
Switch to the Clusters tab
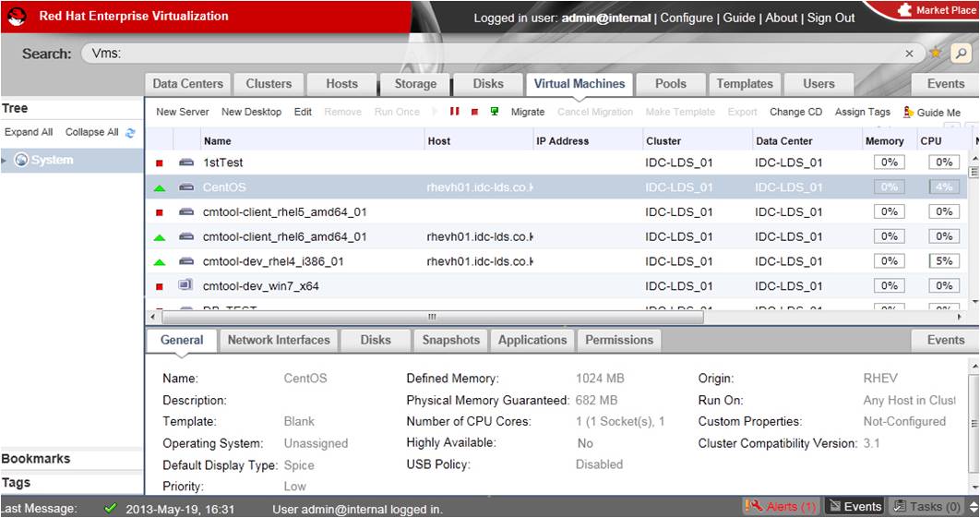[x=269, y=84]
